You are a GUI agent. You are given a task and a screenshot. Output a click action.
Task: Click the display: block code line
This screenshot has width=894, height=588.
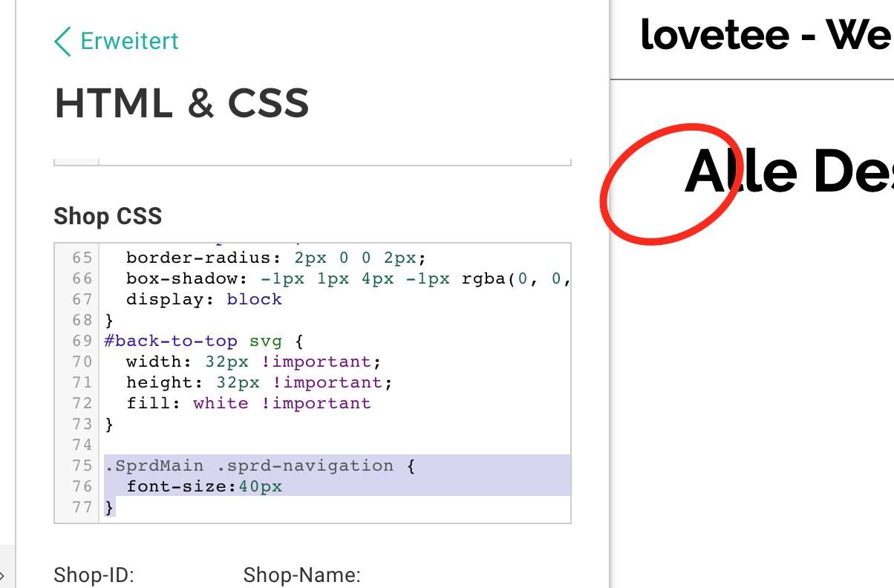(204, 299)
